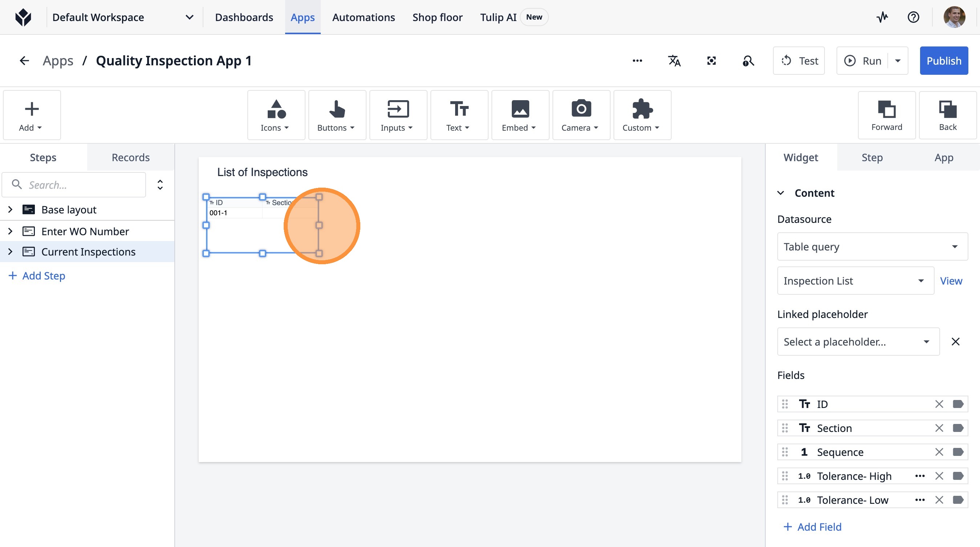The width and height of the screenshot is (980, 547).
Task: Click label tag icon for Sequence field
Action: [957, 452]
